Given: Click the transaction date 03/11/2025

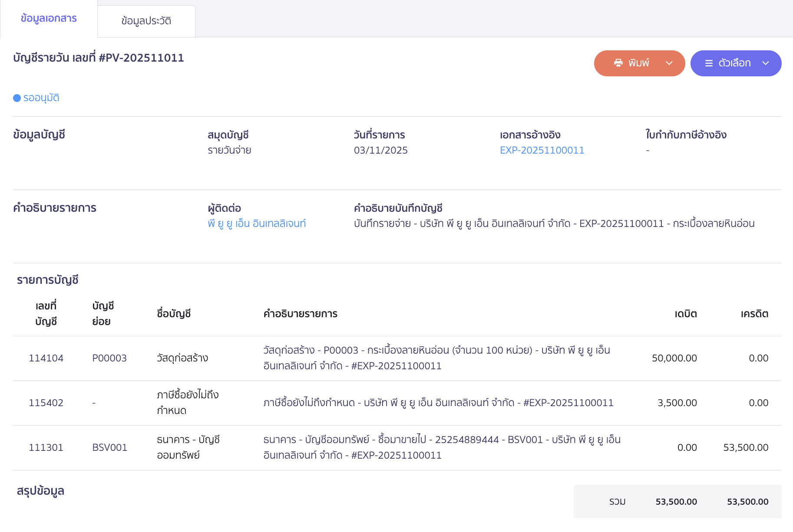Looking at the screenshot, I should 380,150.
